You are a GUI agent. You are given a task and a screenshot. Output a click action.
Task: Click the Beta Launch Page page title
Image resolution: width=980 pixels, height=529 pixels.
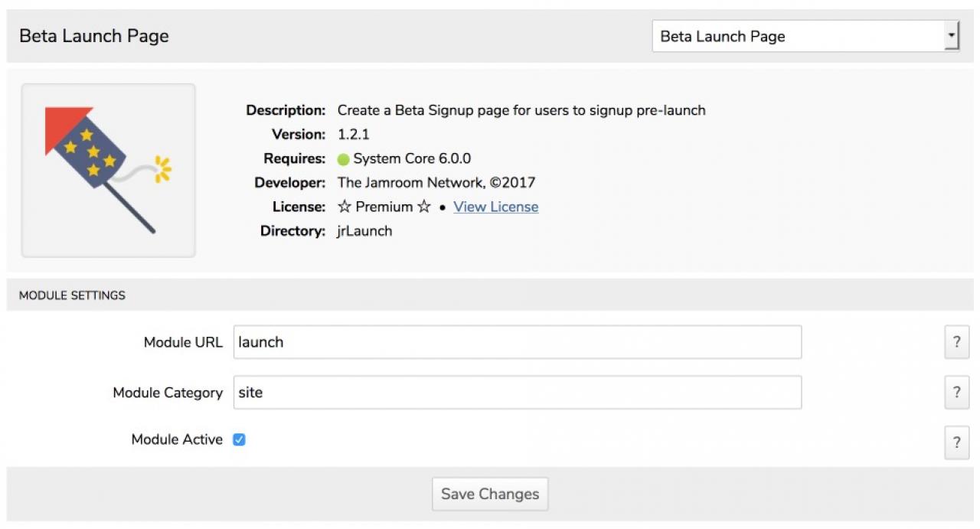click(94, 36)
